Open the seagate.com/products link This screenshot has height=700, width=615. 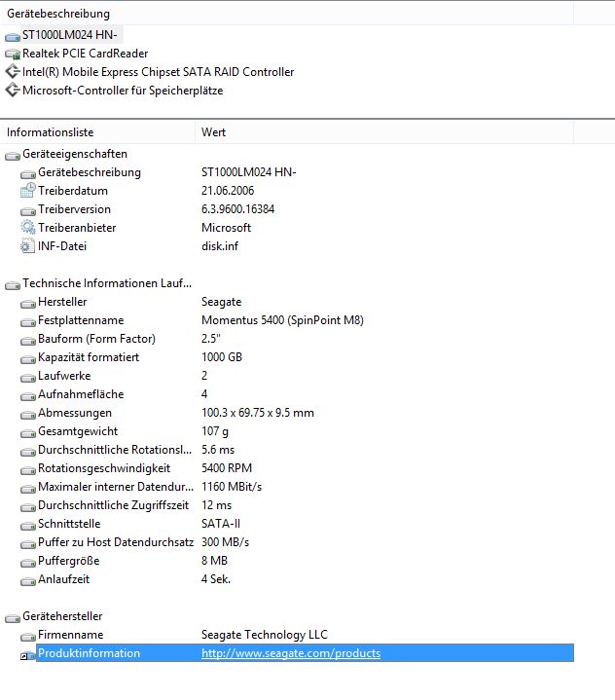[x=291, y=653]
